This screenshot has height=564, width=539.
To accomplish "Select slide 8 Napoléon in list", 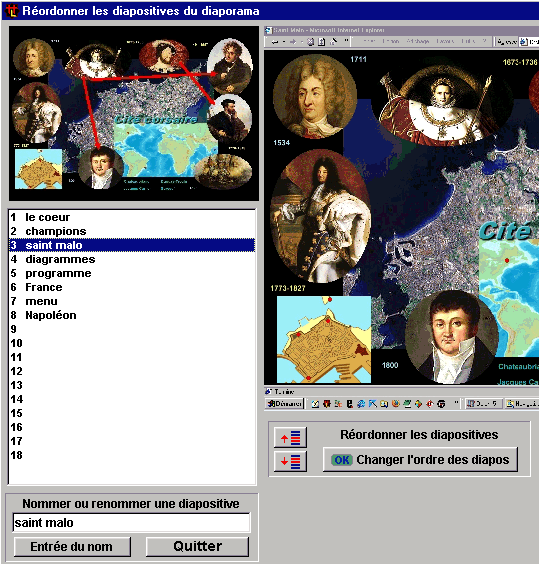I will [132, 315].
